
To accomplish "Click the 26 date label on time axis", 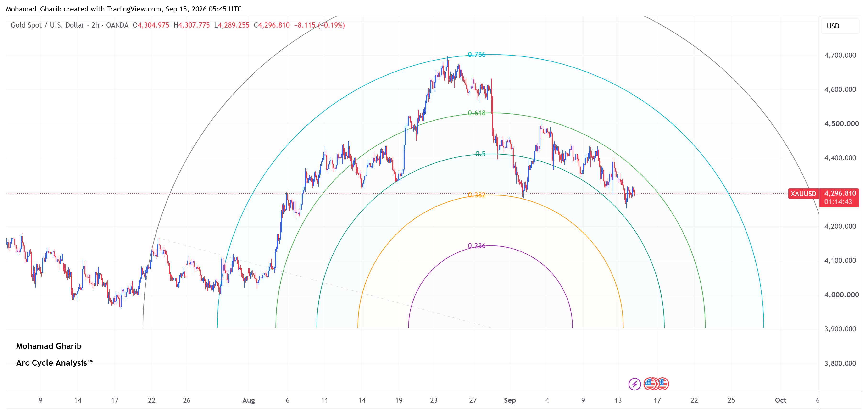I will (187, 400).
